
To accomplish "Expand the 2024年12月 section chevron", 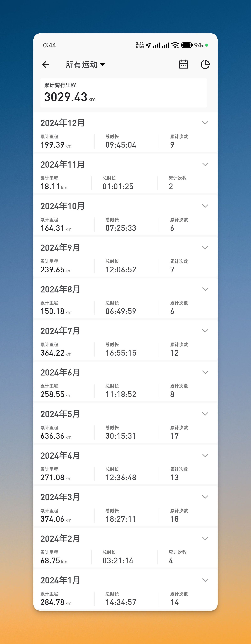I will (x=205, y=123).
